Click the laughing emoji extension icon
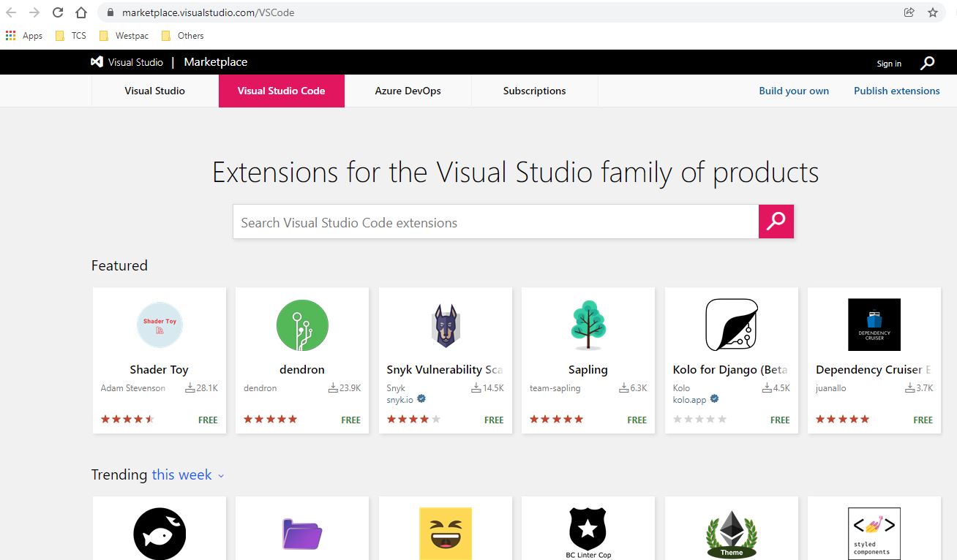The width and height of the screenshot is (957, 560). pos(446,534)
